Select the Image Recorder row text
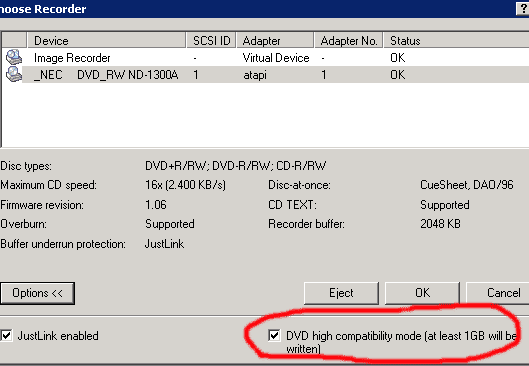 pyautogui.click(x=72, y=58)
